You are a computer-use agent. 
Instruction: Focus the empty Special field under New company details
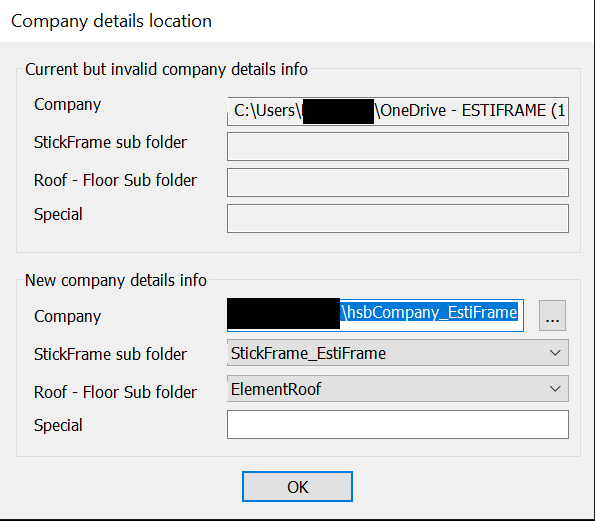point(398,424)
